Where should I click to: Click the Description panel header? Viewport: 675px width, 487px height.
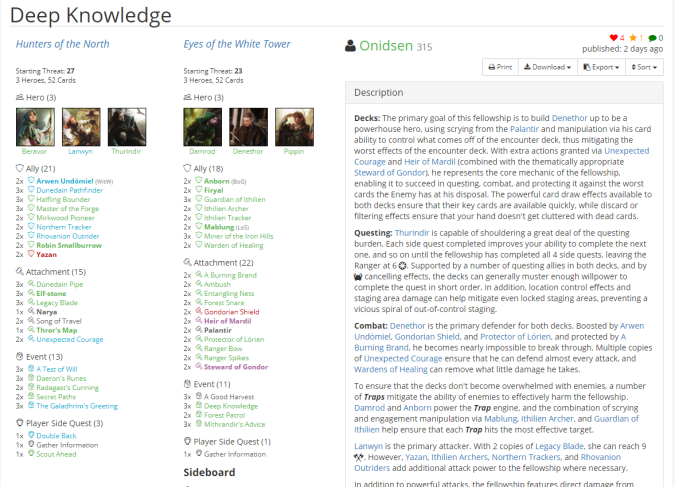(504, 93)
